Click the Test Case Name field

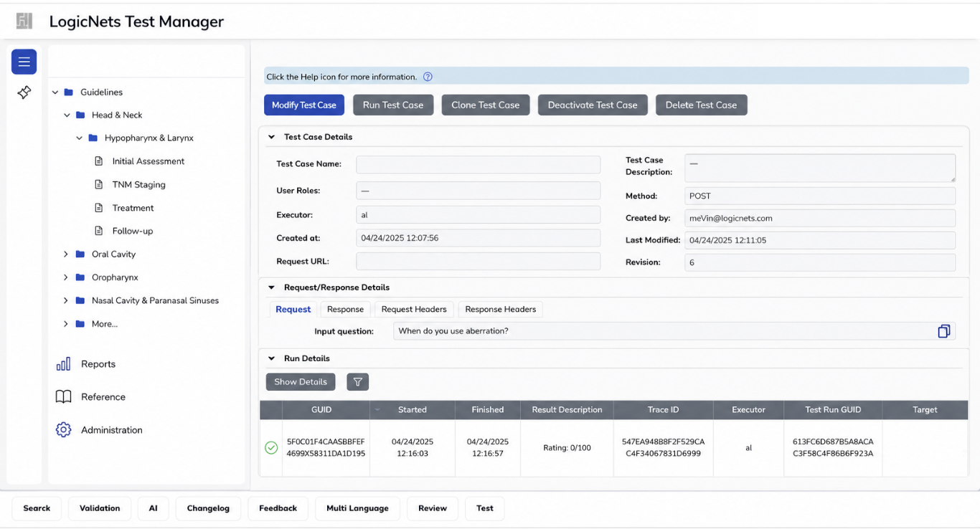point(478,164)
